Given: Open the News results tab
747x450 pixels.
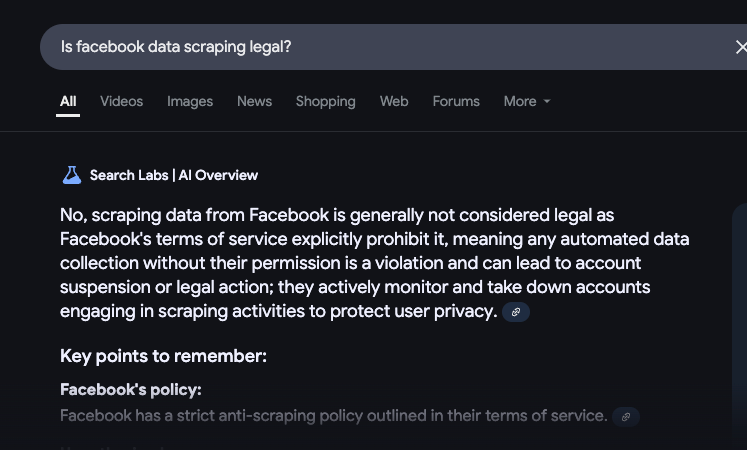Looking at the screenshot, I should (x=254, y=101).
